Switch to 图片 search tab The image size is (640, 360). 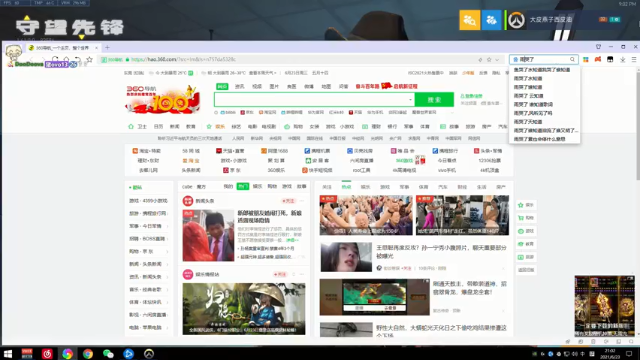[274, 87]
